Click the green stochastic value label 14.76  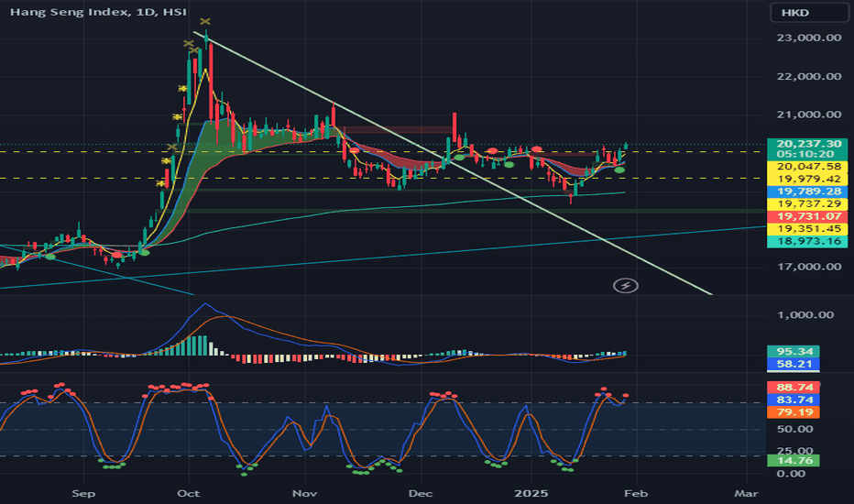(794, 461)
